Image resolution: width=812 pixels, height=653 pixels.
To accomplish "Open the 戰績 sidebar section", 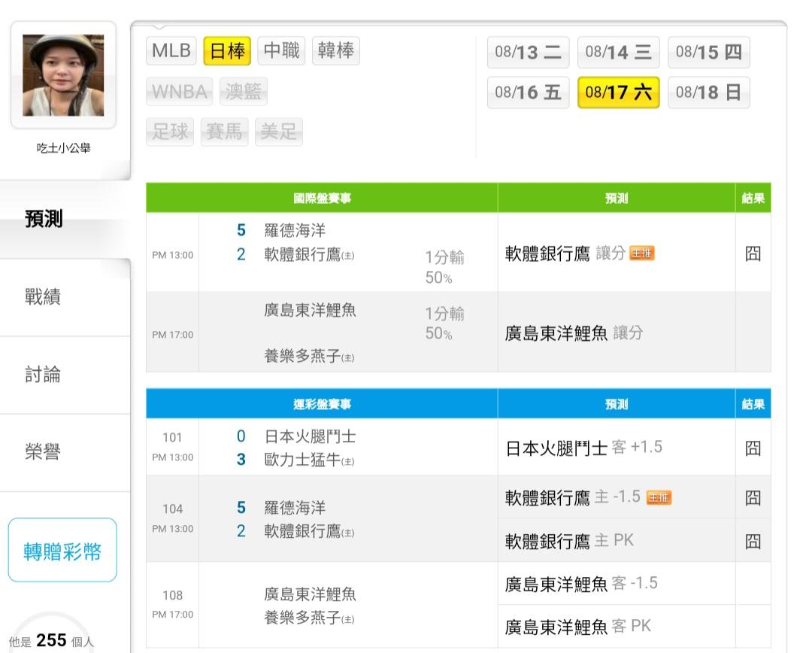I will pos(65,297).
